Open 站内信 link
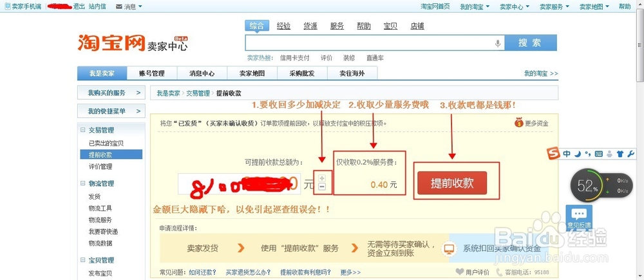The width and height of the screenshot is (644, 280). pyautogui.click(x=97, y=6)
